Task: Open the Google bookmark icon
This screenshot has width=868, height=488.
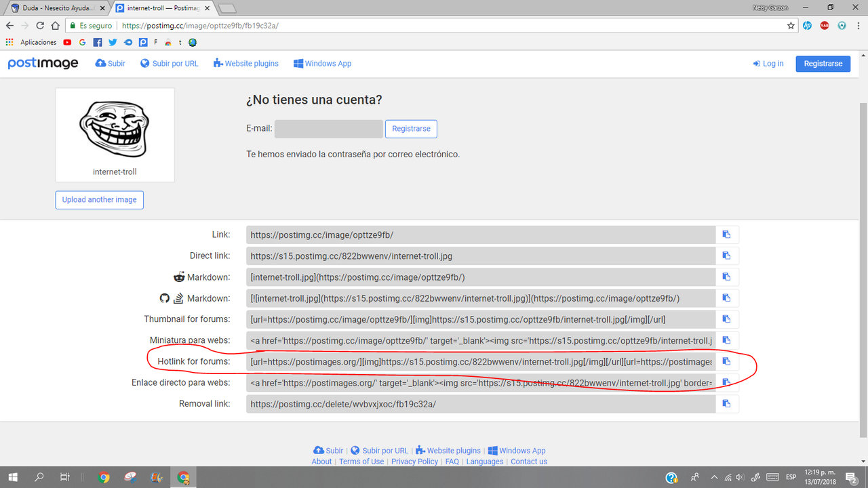Action: (82, 42)
